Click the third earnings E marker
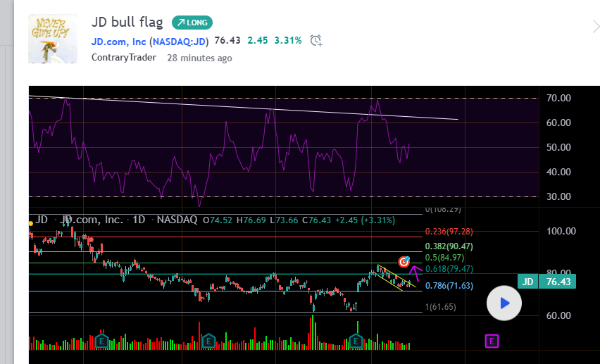 [x=356, y=341]
